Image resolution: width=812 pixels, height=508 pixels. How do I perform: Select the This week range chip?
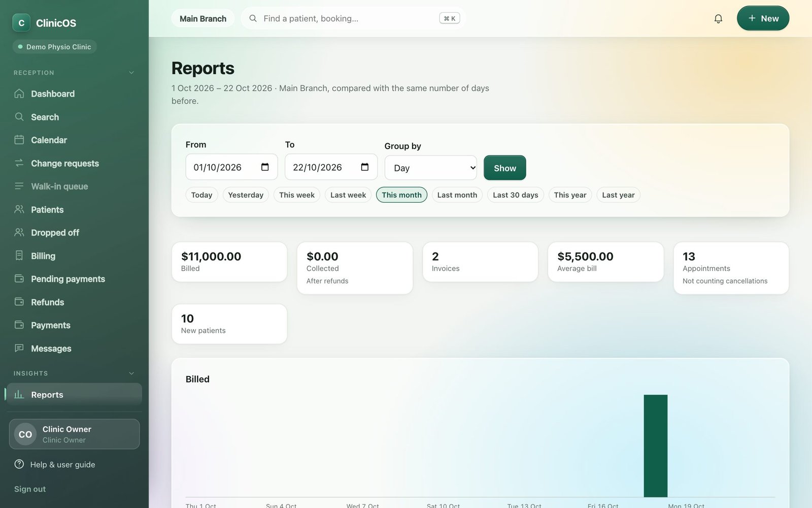coord(297,195)
